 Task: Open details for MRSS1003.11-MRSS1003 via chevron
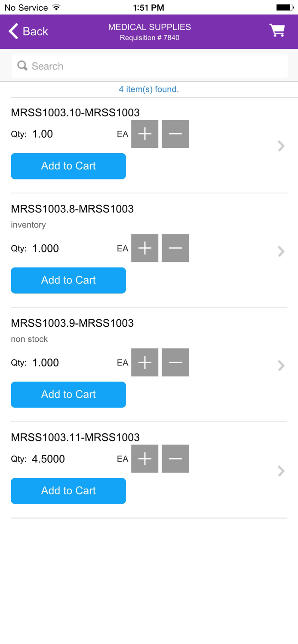[x=281, y=471]
